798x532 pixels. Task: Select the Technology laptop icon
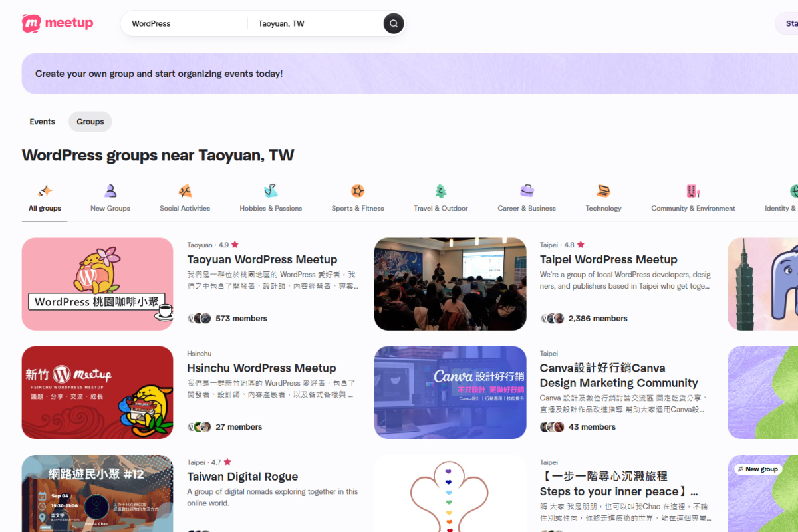pos(603,191)
